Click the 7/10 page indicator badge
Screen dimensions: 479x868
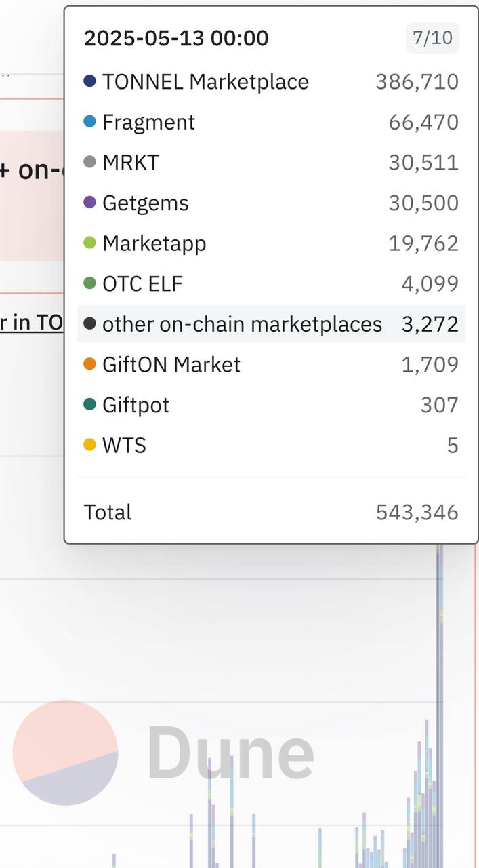(432, 37)
